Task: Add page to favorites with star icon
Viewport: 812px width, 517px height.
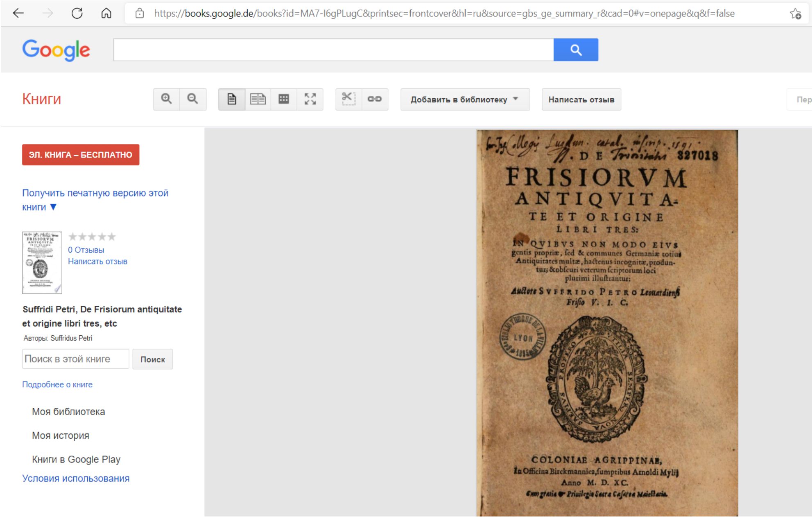Action: point(795,14)
